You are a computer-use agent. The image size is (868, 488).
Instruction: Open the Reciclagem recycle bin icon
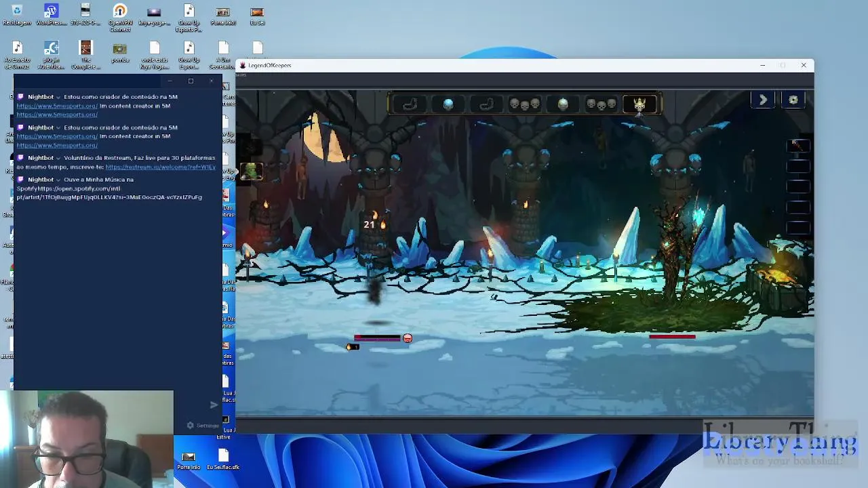[17, 15]
